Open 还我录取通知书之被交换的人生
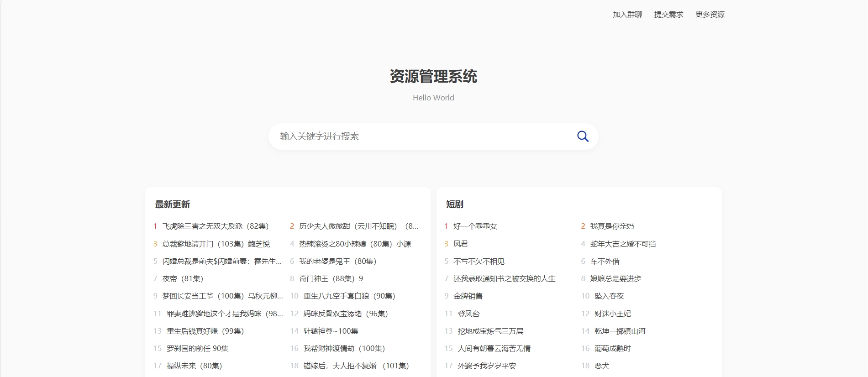Image resolution: width=868 pixels, height=377 pixels. pos(505,278)
